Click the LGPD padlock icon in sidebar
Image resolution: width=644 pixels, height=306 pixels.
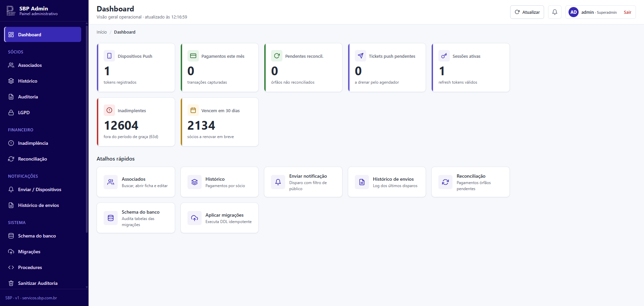[11, 113]
